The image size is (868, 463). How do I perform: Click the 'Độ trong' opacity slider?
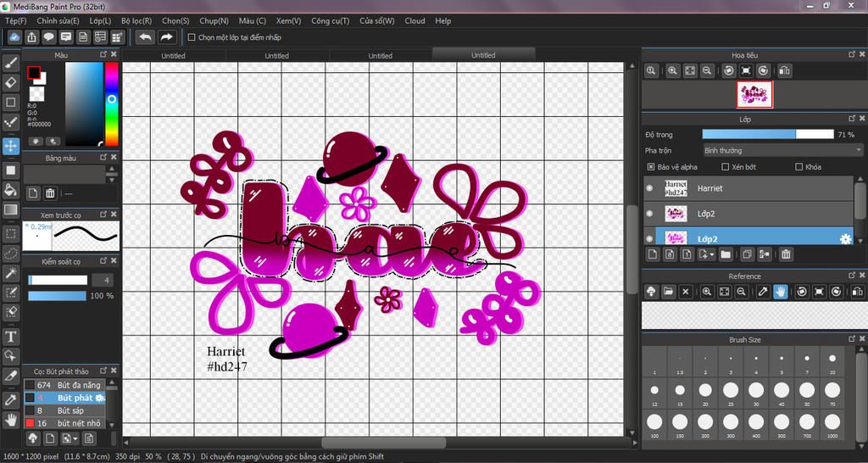point(768,134)
